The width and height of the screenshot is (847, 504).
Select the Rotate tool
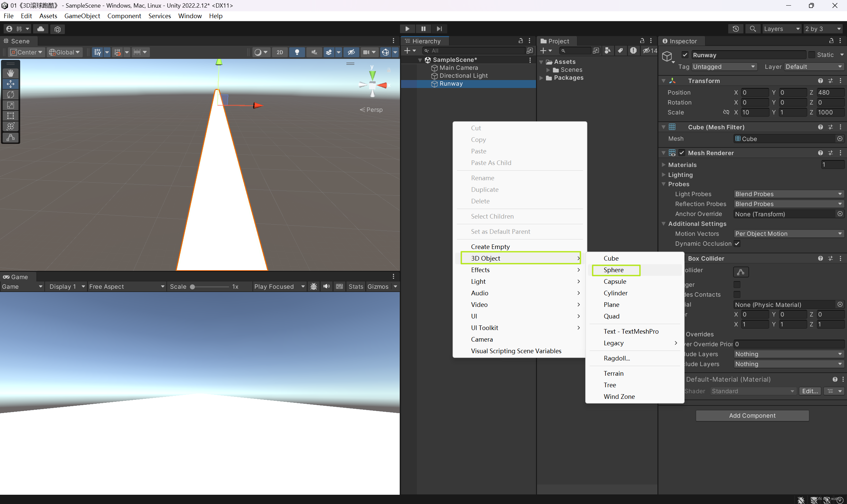(x=11, y=94)
